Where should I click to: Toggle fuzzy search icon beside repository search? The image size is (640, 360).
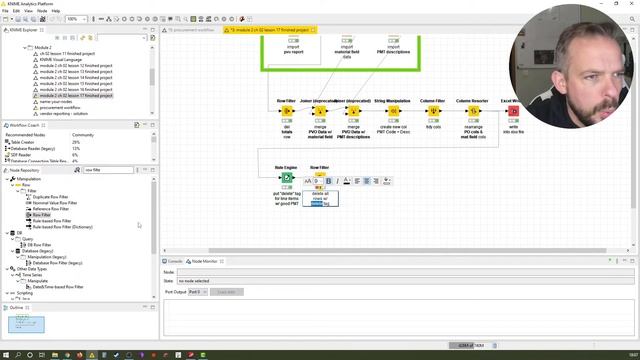(x=77, y=170)
